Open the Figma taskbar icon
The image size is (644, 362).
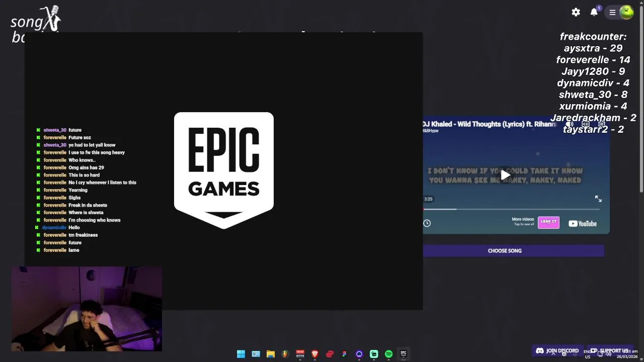(344, 354)
